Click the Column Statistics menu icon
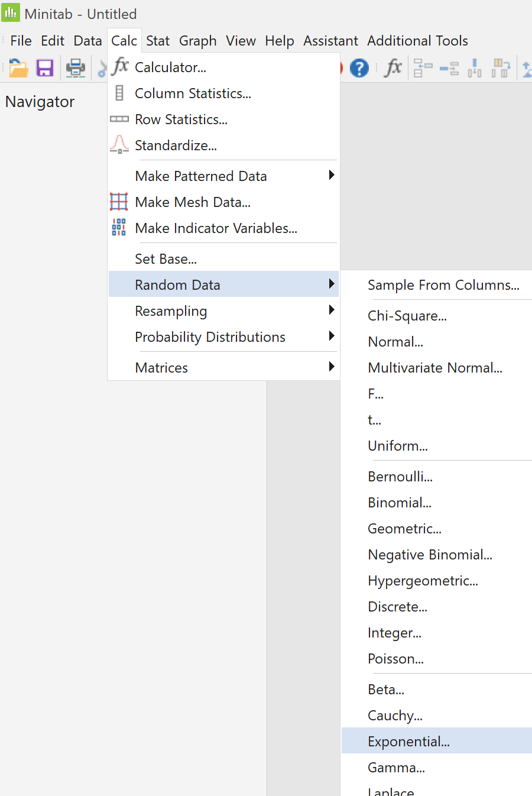The height and width of the screenshot is (796, 532). click(119, 93)
